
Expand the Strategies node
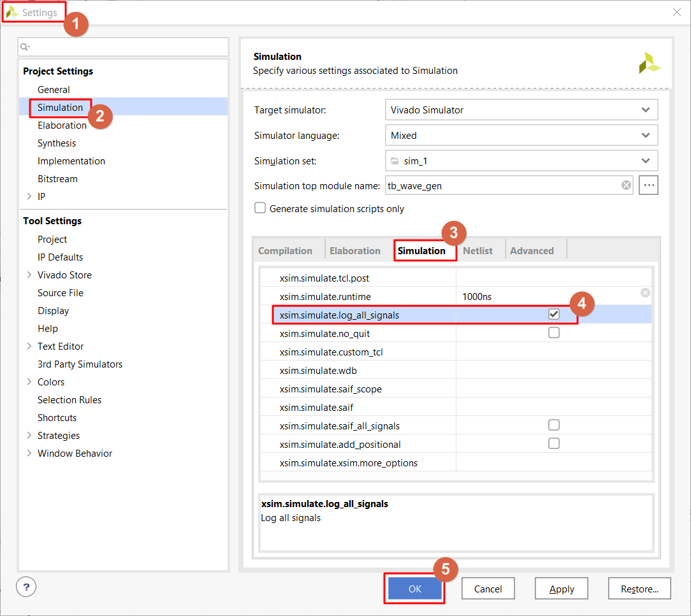pos(29,436)
